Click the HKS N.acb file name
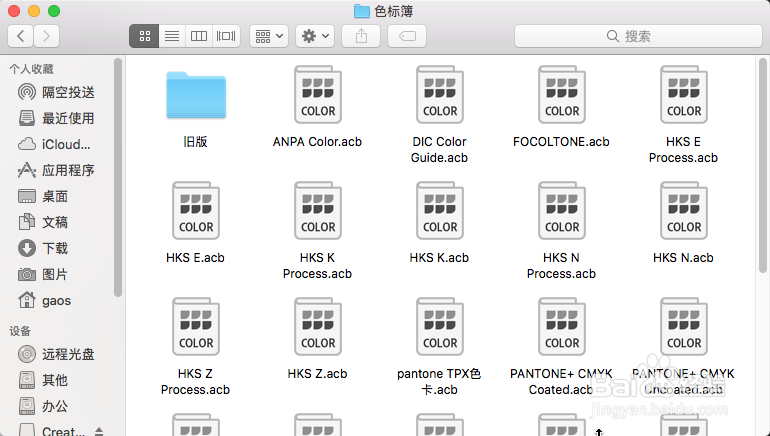 click(683, 258)
